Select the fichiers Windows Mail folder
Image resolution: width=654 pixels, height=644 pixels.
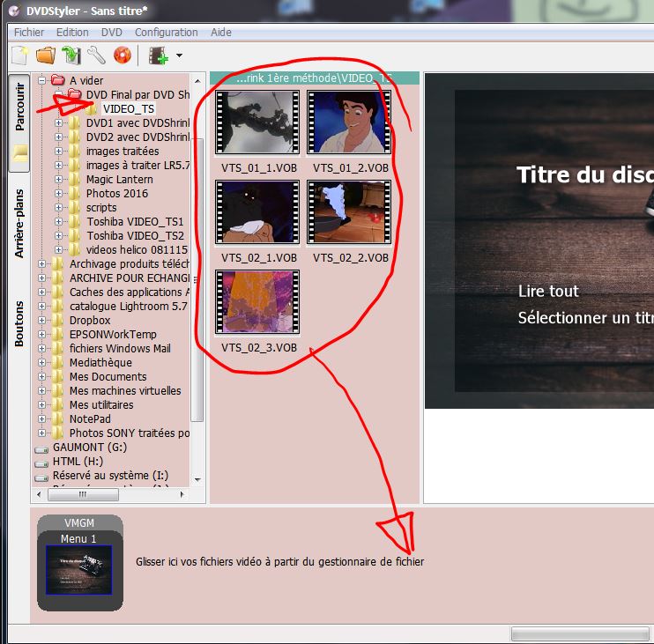pyautogui.click(x=120, y=349)
